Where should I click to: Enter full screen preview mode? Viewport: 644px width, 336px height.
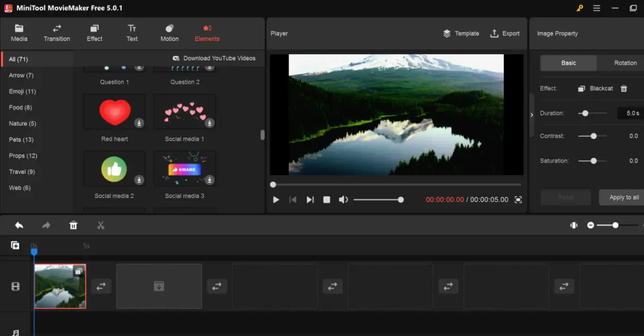518,200
